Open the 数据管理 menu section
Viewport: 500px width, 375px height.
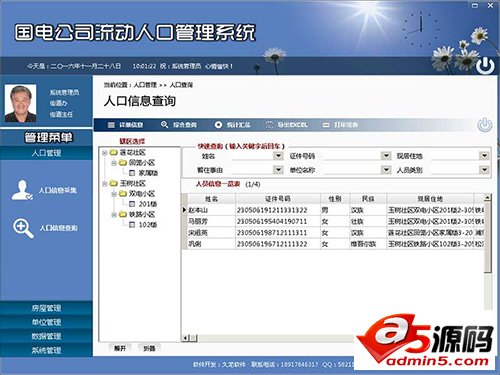(x=46, y=336)
